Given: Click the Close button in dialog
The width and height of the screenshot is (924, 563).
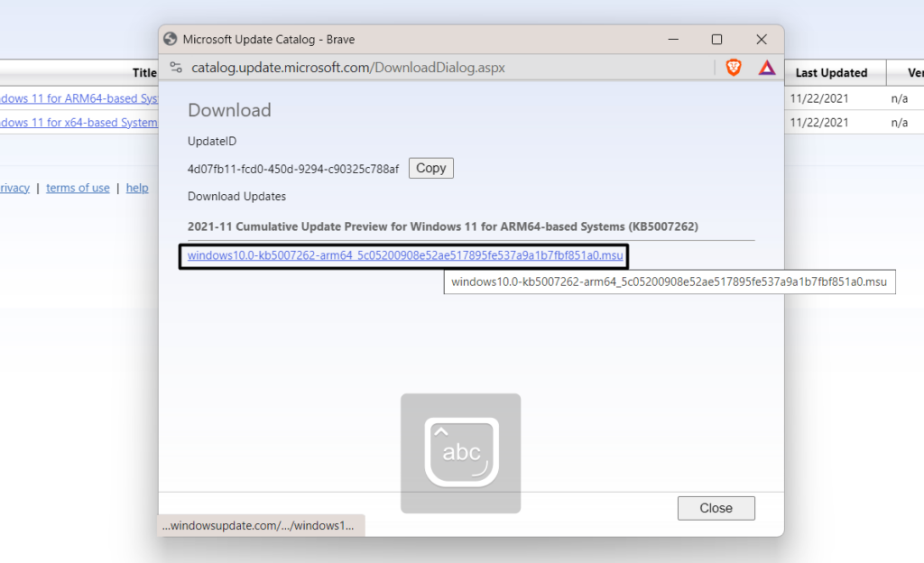Looking at the screenshot, I should tap(716, 508).
